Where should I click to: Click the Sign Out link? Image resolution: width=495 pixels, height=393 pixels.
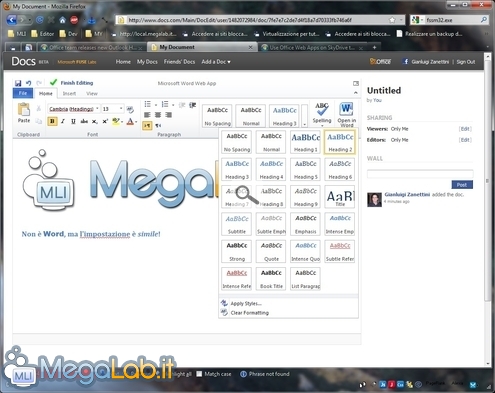(x=466, y=62)
